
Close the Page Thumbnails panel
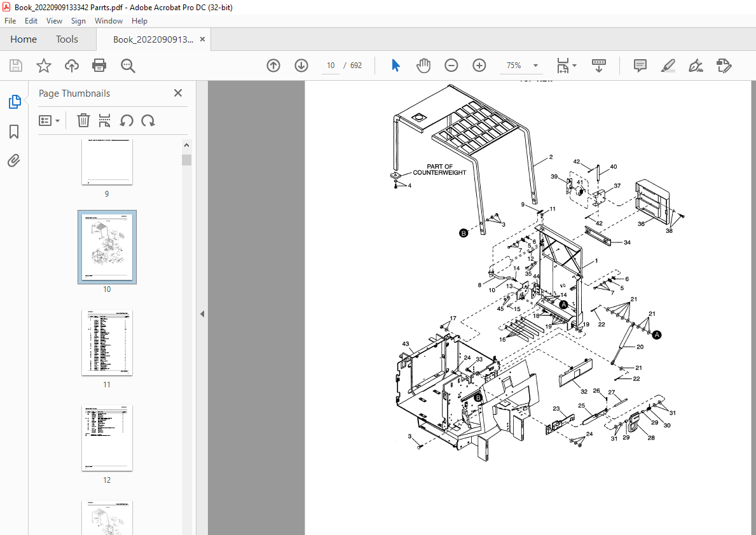coord(178,93)
